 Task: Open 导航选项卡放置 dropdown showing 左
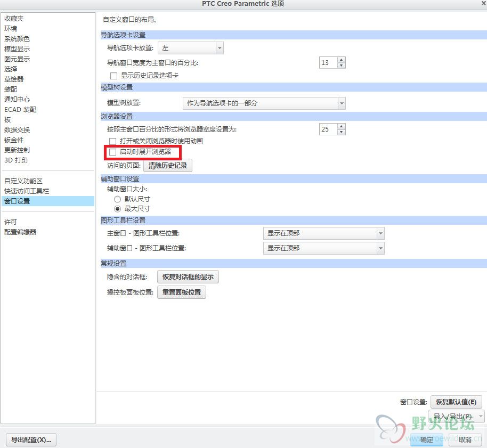click(191, 48)
